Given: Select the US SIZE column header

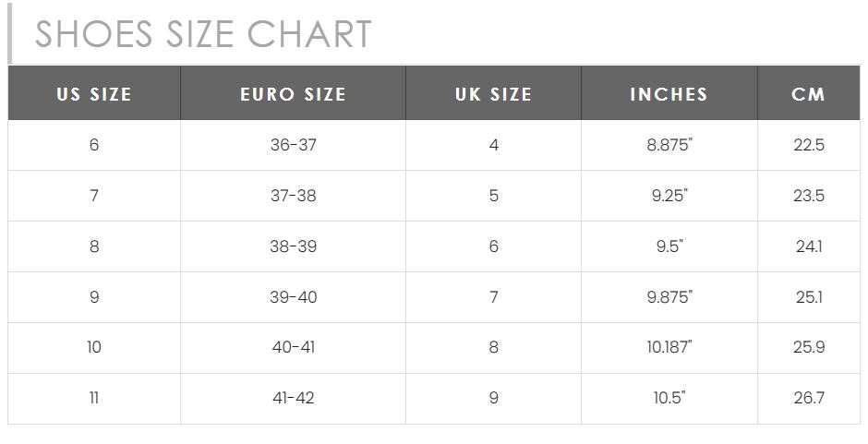Looking at the screenshot, I should (x=94, y=94).
